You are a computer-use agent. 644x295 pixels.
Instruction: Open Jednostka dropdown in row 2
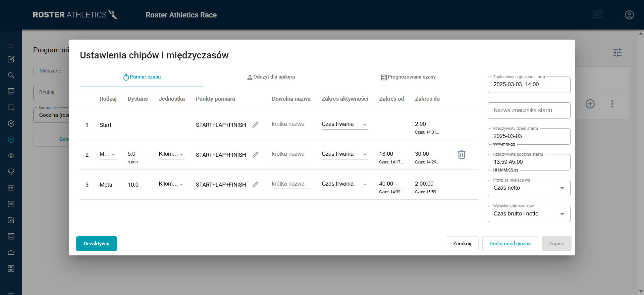point(171,154)
